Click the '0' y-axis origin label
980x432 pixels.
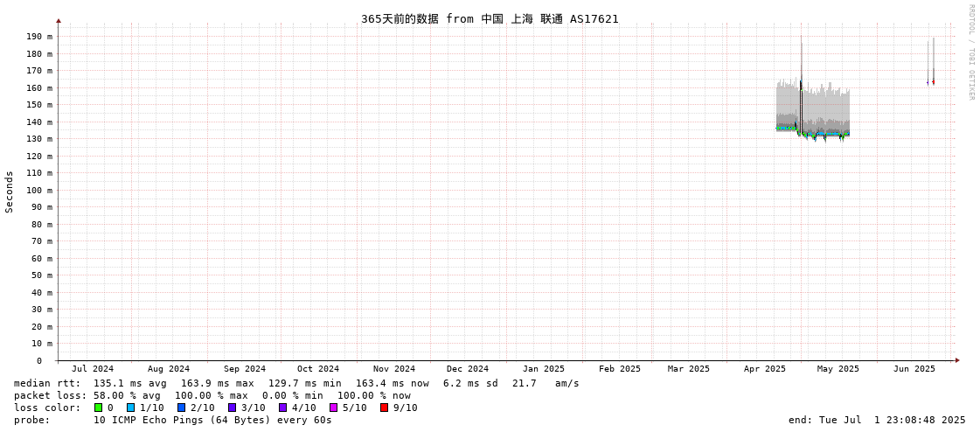coord(38,361)
